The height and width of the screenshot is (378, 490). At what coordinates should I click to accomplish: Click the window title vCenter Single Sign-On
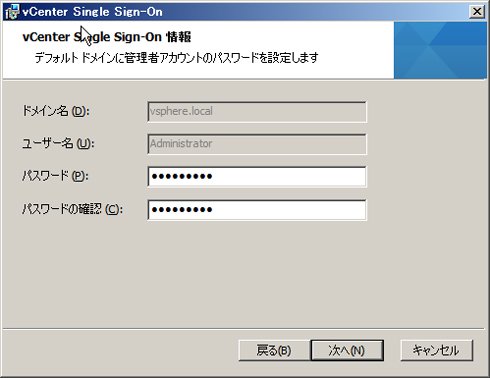[92, 12]
